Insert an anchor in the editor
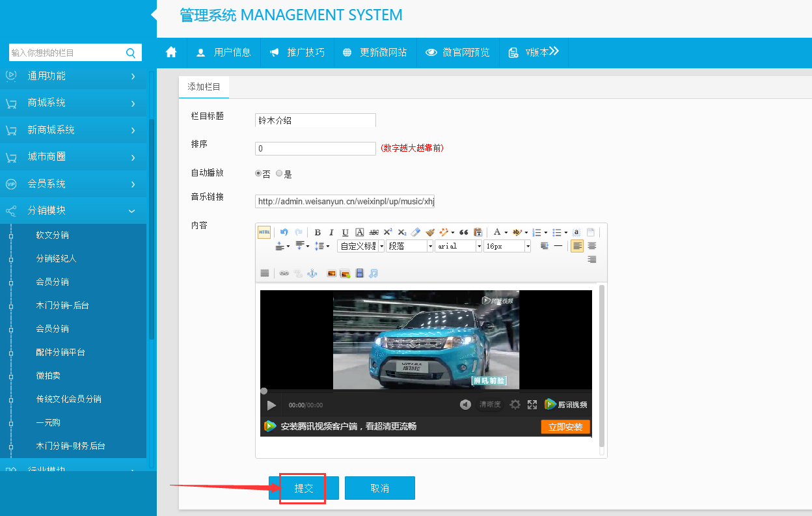The width and height of the screenshot is (812, 516). pos(312,273)
